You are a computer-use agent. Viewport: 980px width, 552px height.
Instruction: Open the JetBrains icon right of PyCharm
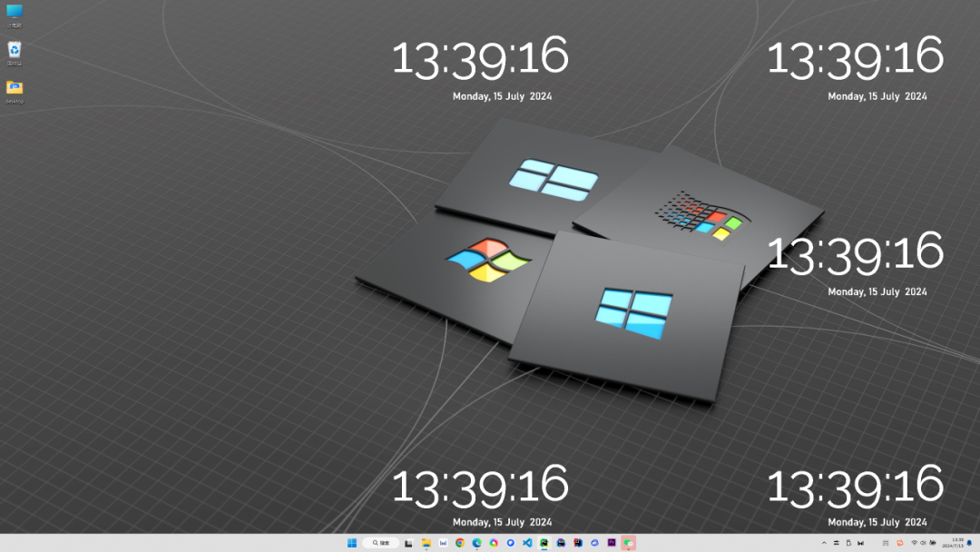(561, 543)
